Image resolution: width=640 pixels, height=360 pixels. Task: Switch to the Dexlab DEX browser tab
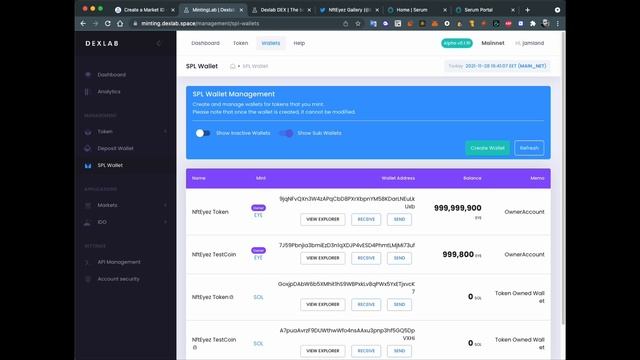coord(281,10)
